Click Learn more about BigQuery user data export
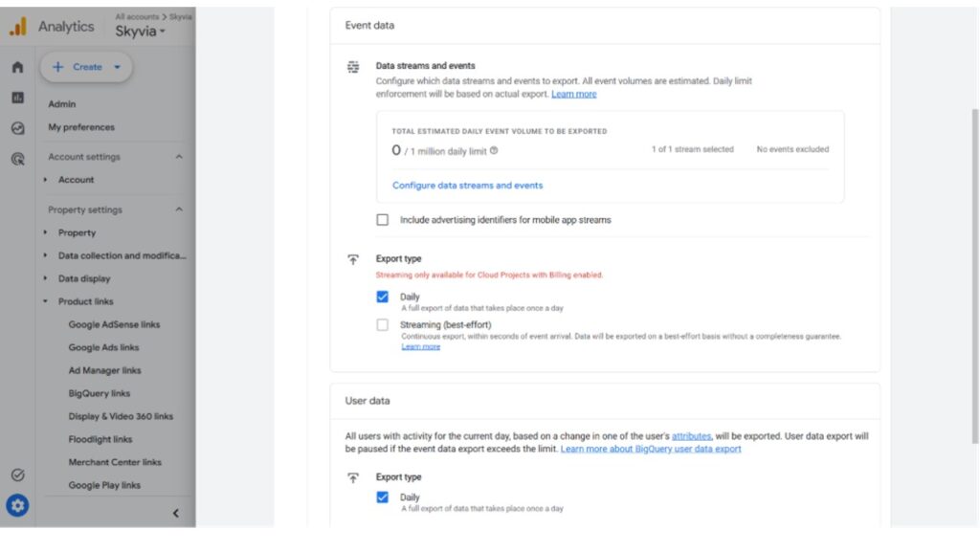Screen dimensions: 980x551 point(651,450)
